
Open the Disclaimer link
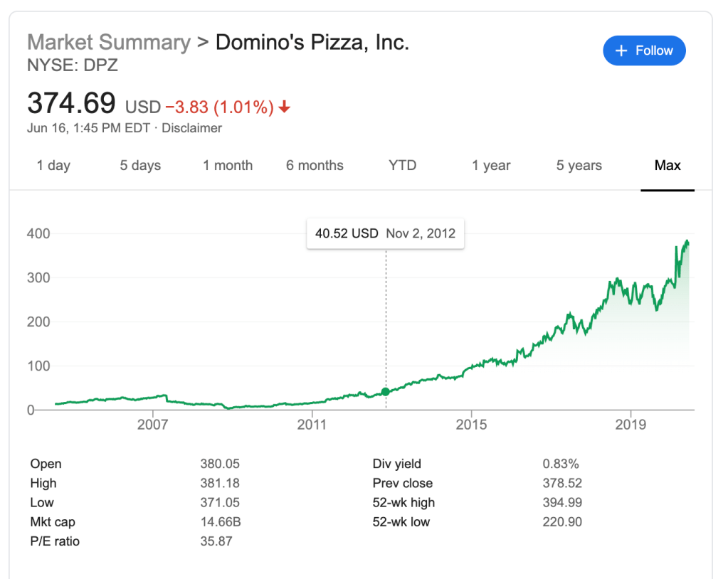point(192,129)
